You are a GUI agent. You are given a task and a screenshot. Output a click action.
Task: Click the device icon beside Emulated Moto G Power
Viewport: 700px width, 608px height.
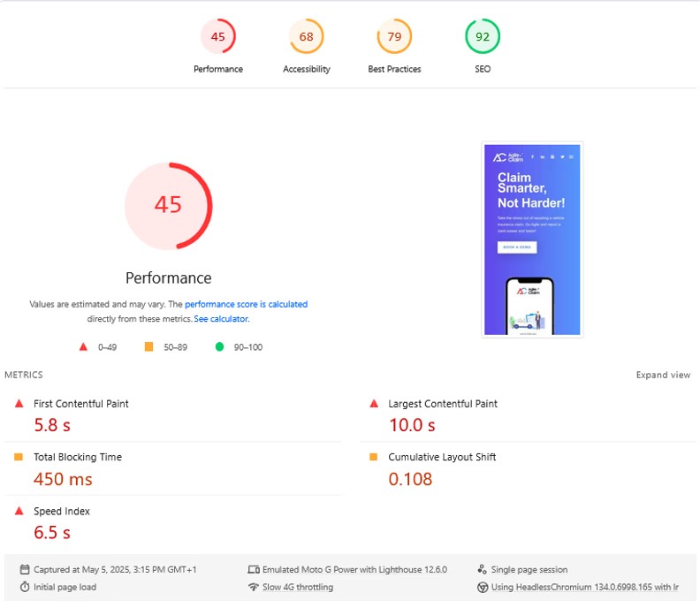click(254, 569)
